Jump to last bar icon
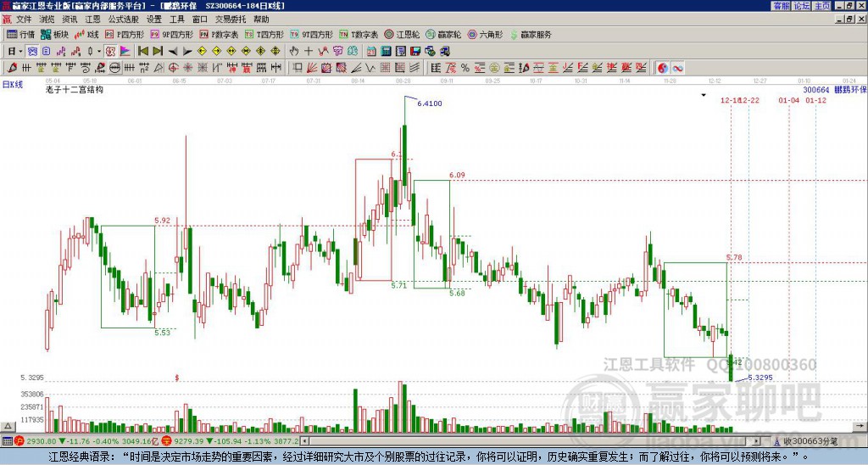 [158, 52]
